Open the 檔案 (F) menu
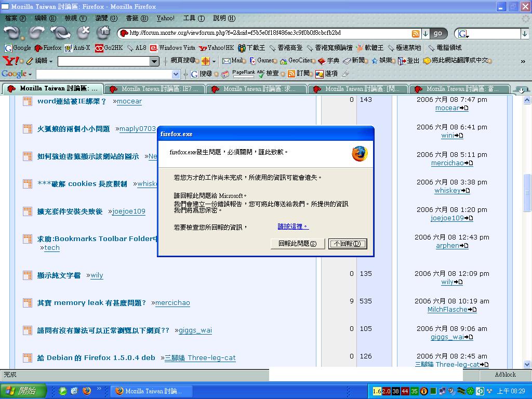This screenshot has width=532, height=399. click(x=15, y=18)
